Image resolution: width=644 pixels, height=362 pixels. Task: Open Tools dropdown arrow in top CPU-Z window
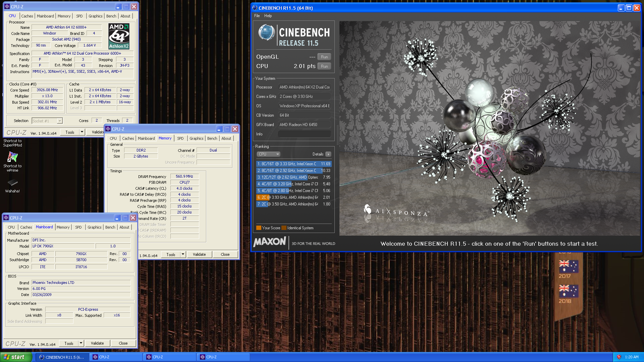point(82,132)
